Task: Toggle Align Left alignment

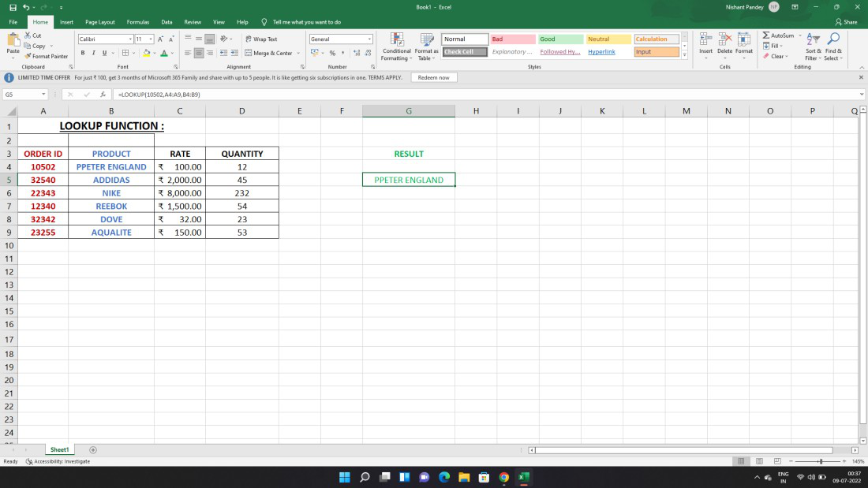Action: pyautogui.click(x=188, y=53)
